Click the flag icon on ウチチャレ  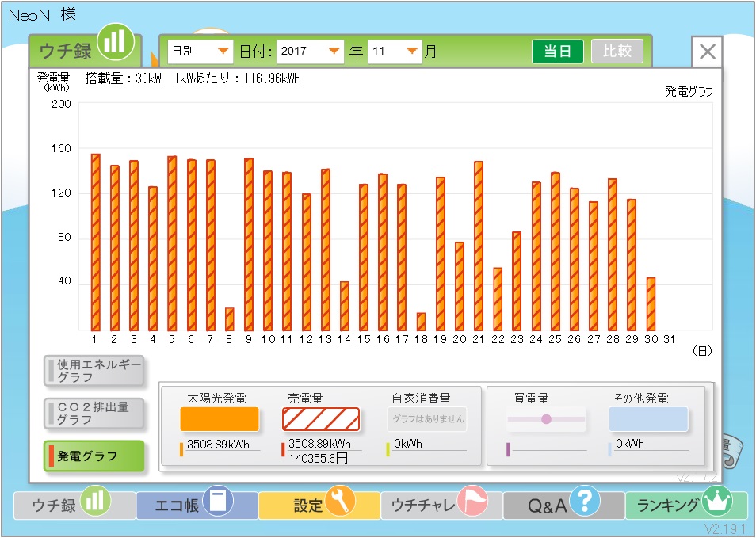click(x=472, y=501)
